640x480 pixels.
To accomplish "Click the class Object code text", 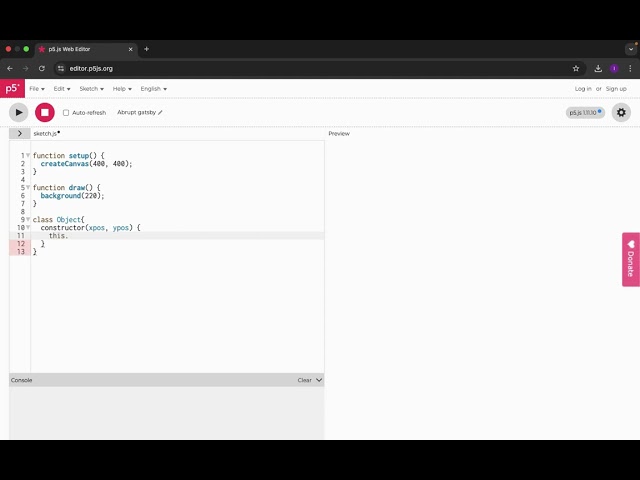I will [x=58, y=220].
